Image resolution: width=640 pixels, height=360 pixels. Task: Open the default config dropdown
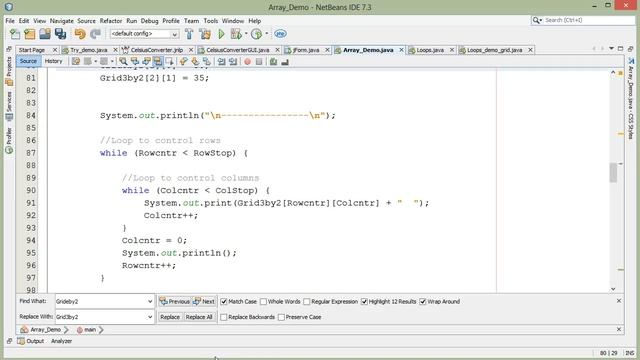pos(175,34)
